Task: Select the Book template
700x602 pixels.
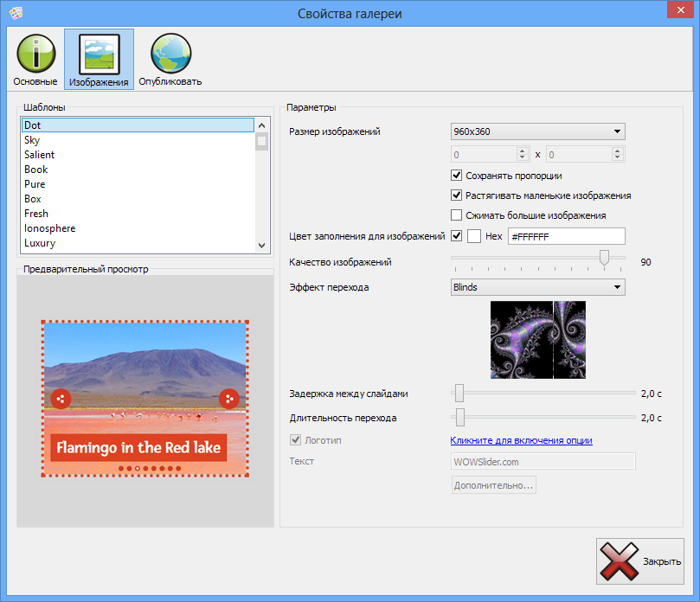Action: (138, 170)
